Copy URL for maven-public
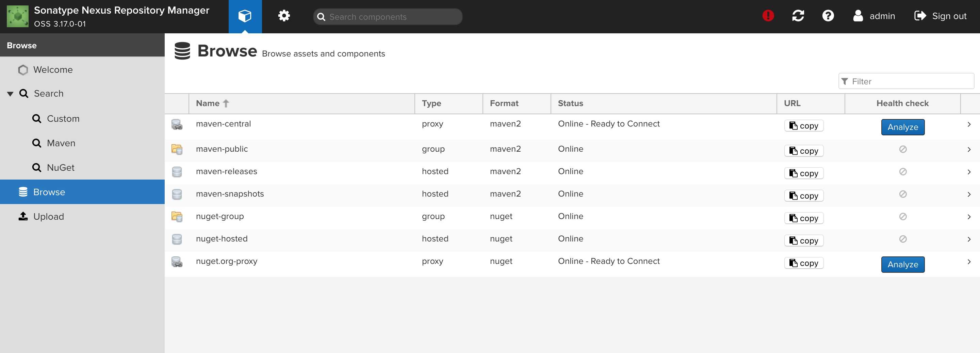This screenshot has height=353, width=980. (x=804, y=151)
